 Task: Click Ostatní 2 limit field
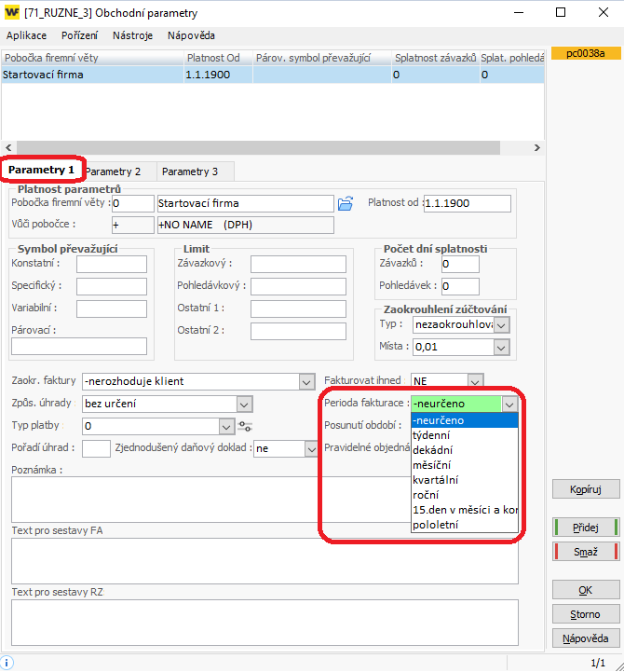(x=299, y=331)
